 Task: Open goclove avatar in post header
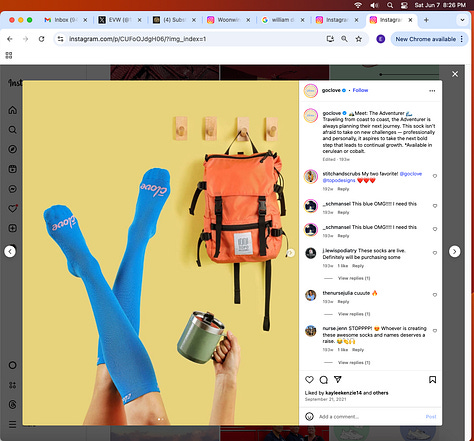[x=311, y=91]
